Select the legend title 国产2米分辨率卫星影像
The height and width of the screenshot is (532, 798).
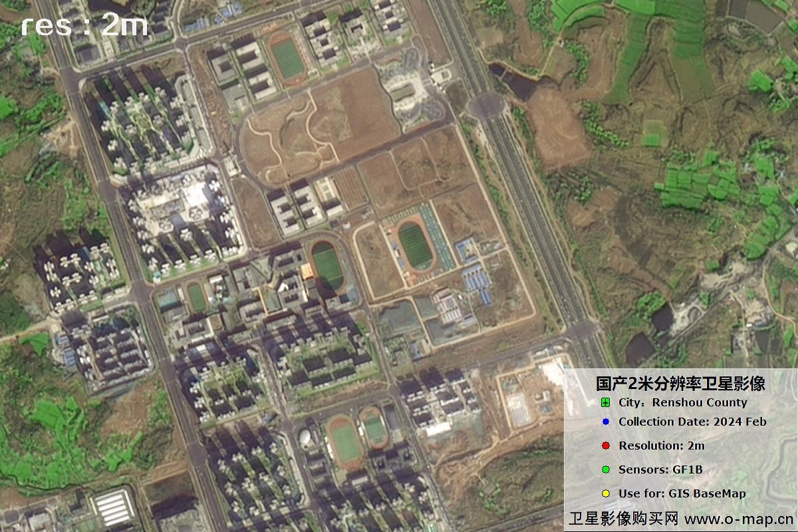click(x=680, y=383)
